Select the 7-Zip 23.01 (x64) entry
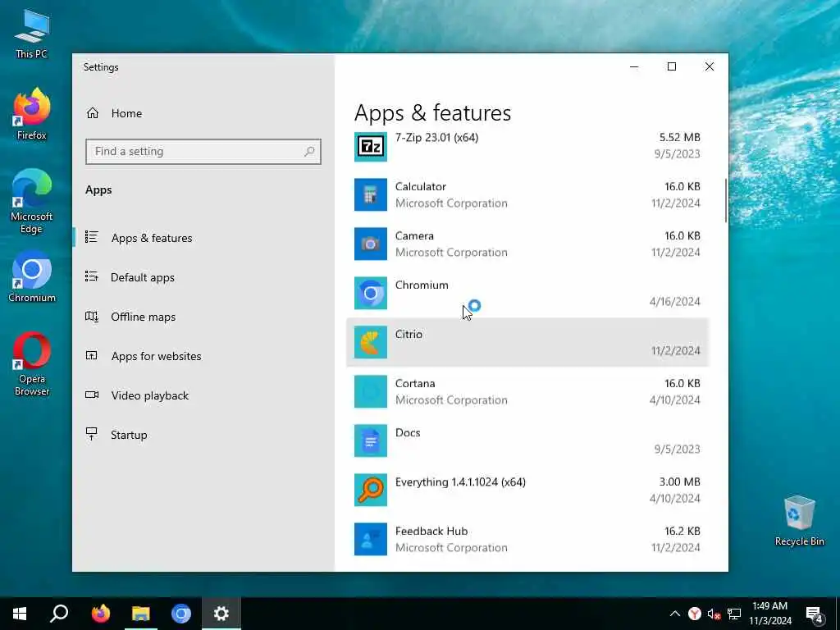 click(x=436, y=138)
